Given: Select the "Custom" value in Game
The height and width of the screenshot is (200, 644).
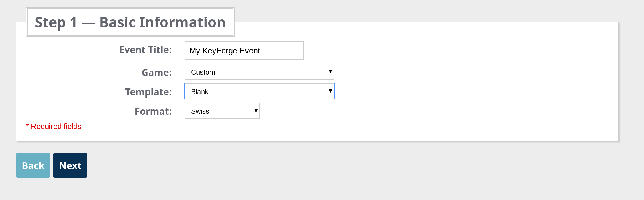Looking at the screenshot, I should [x=203, y=72].
